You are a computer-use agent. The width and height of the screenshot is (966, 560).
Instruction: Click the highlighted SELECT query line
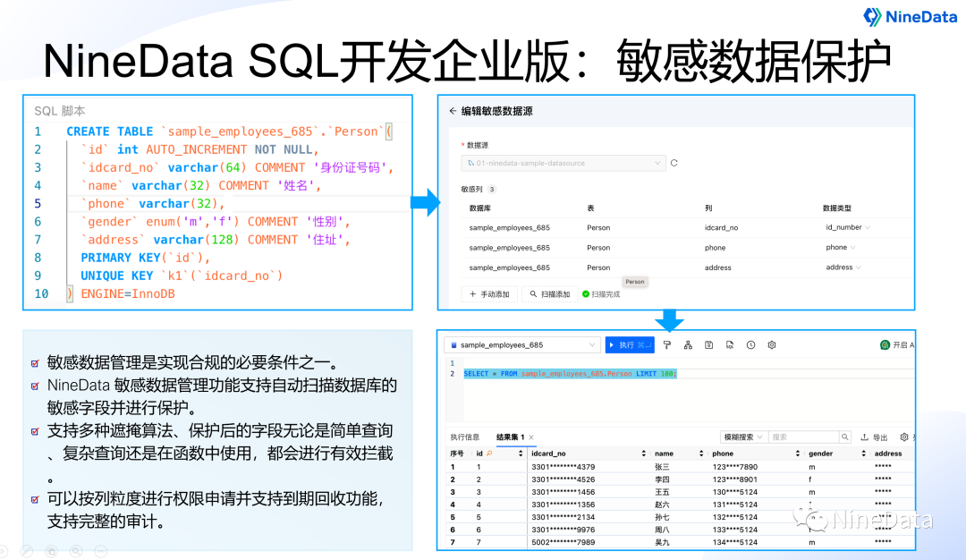click(x=570, y=374)
